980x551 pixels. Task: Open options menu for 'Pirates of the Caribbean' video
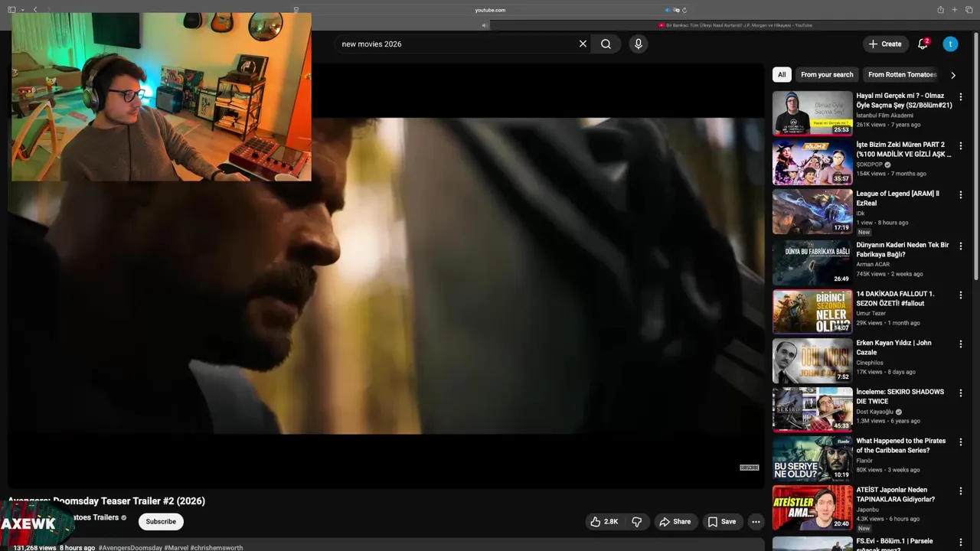point(961,442)
